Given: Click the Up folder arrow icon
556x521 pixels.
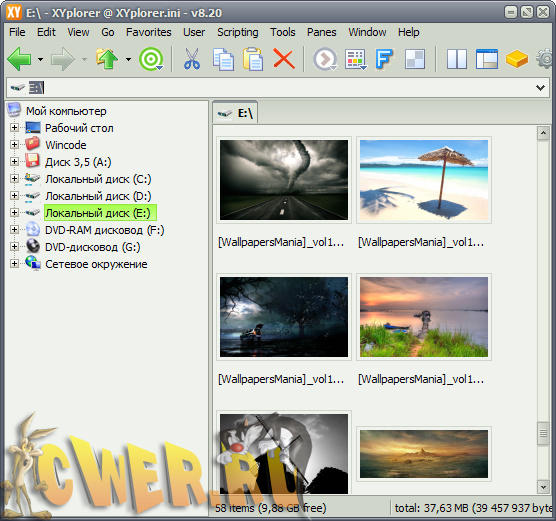Looking at the screenshot, I should (x=106, y=59).
